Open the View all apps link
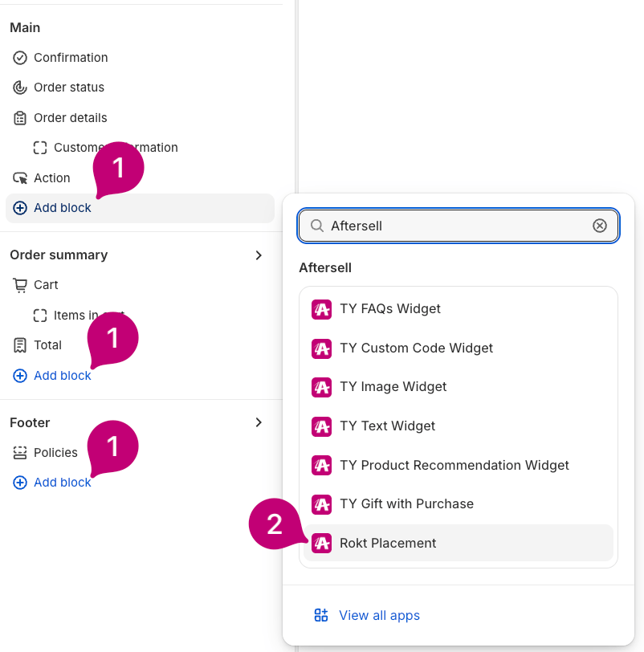 tap(379, 615)
